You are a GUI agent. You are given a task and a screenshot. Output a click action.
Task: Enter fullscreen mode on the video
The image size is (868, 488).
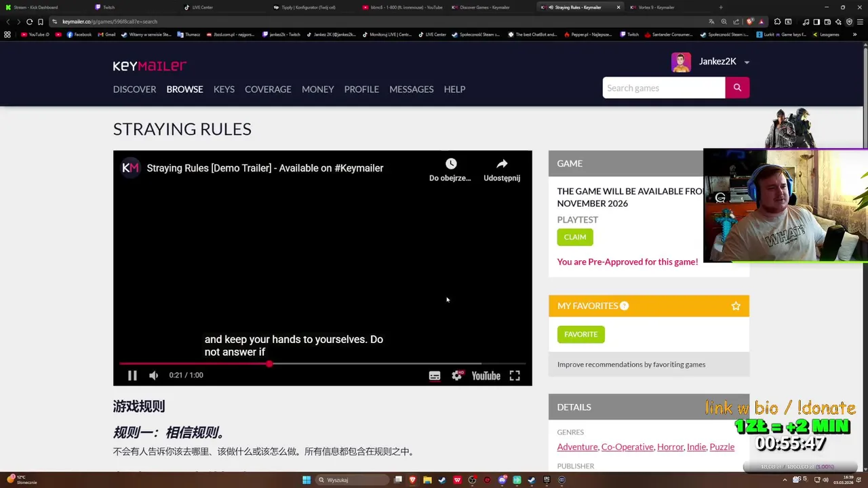(515, 375)
